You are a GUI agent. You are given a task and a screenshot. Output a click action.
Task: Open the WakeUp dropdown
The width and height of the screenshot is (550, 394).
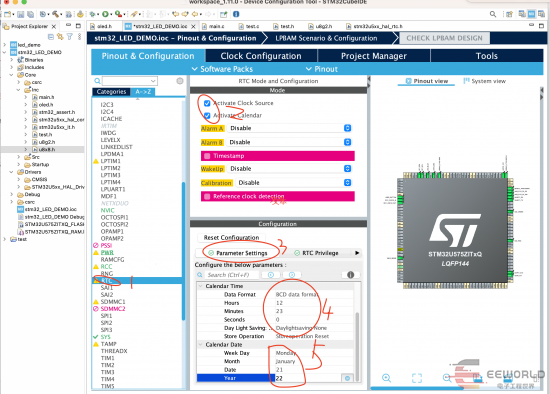tap(289, 169)
